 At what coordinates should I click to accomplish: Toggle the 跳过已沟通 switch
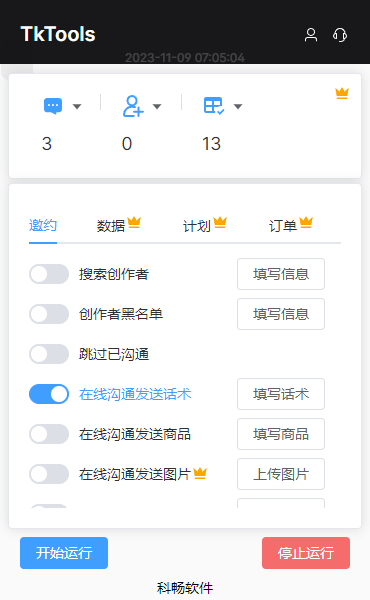pyautogui.click(x=49, y=354)
